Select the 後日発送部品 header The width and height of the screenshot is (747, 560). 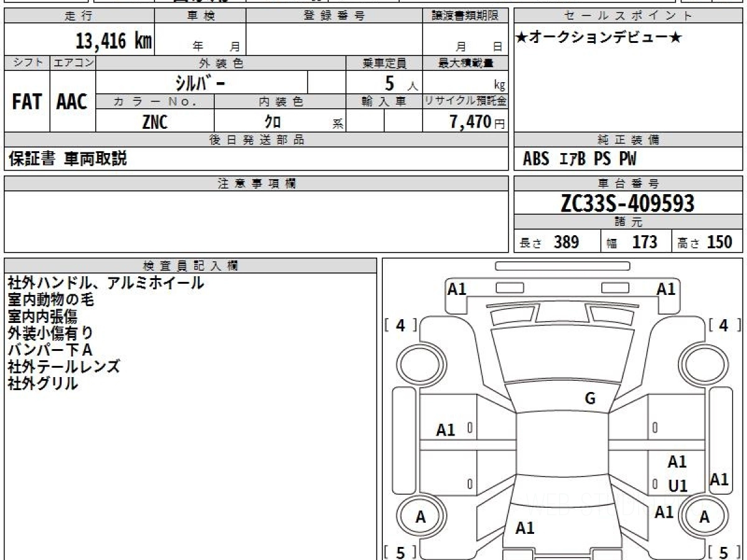[256, 139]
